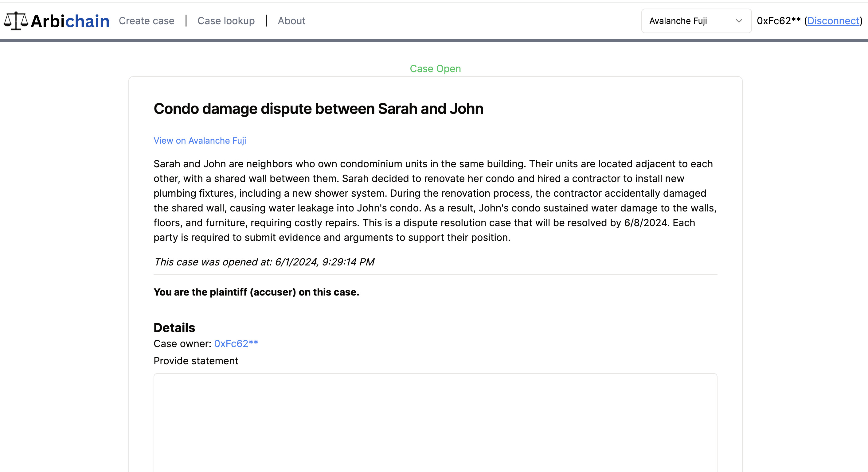868x472 pixels.
Task: Open the Create case page
Action: click(x=147, y=21)
